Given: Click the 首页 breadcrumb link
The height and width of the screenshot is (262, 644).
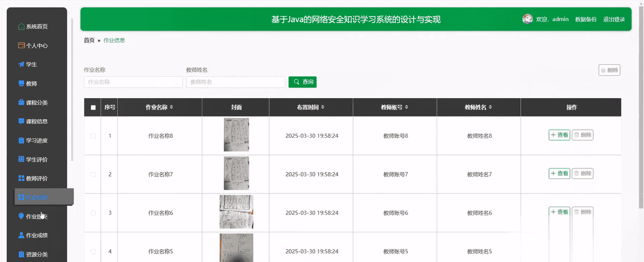Looking at the screenshot, I should 89,40.
